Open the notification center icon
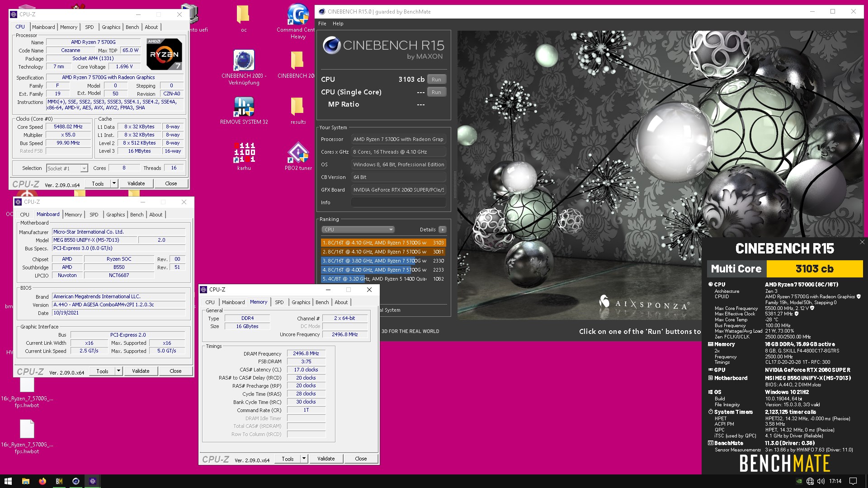The height and width of the screenshot is (488, 868). tap(853, 481)
